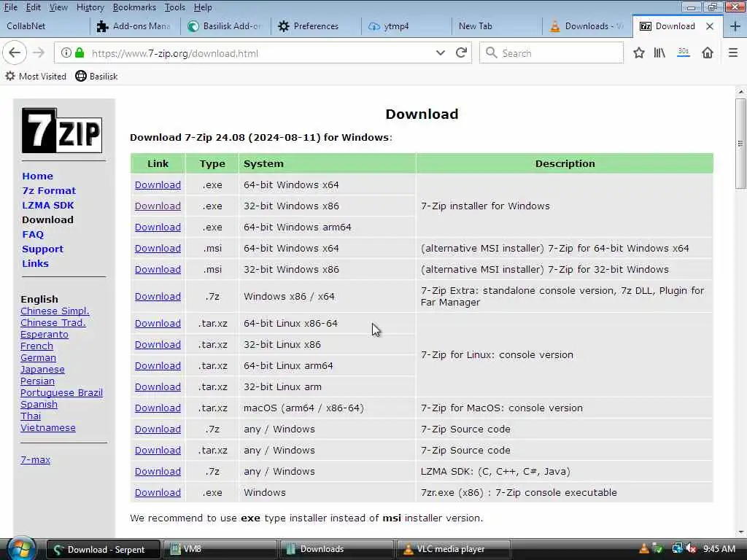Open the LZMA SDK sidebar link
This screenshot has height=560, width=747.
(48, 205)
